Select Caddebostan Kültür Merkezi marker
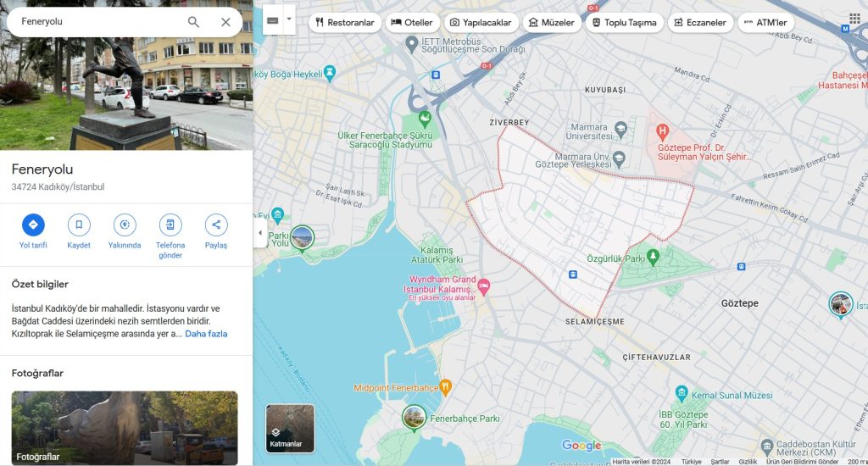The width and height of the screenshot is (868, 466). tap(766, 446)
